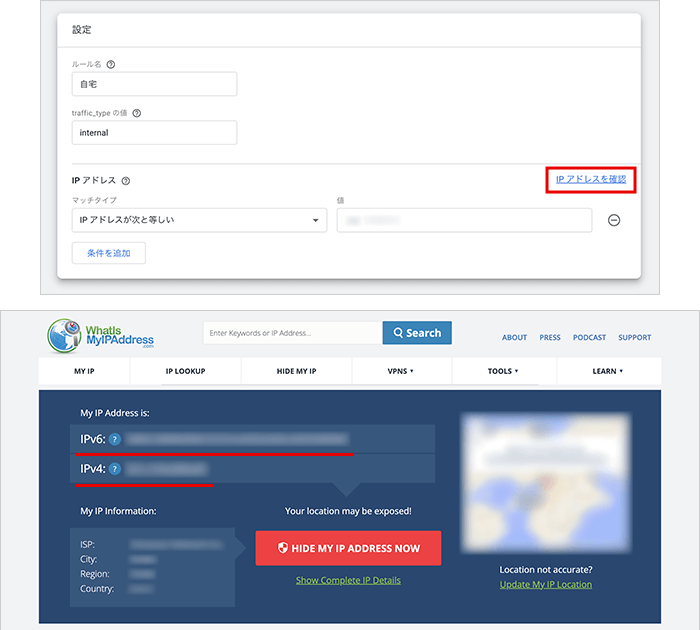Open the IP LOOKUP tab
The width and height of the screenshot is (700, 630).
coord(185,371)
